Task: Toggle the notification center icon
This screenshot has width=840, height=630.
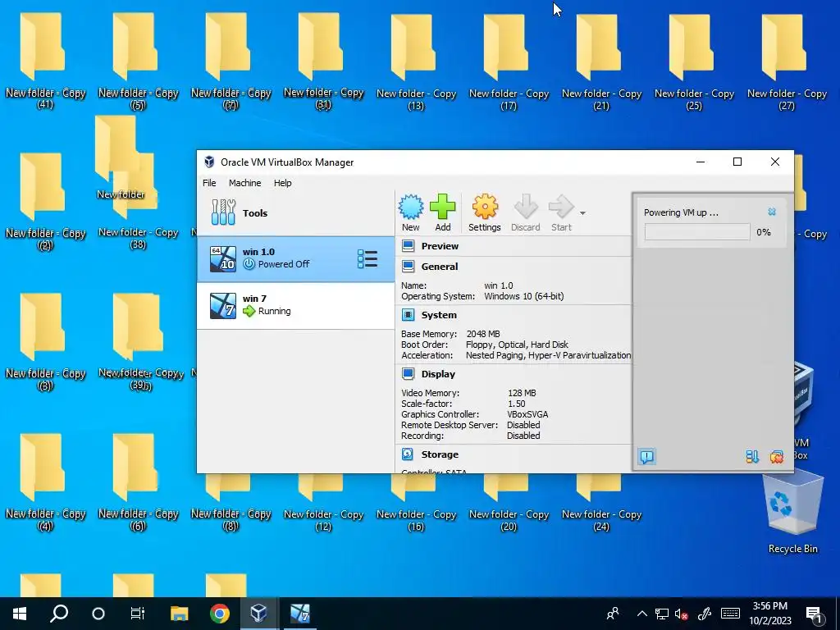Action: point(646,456)
